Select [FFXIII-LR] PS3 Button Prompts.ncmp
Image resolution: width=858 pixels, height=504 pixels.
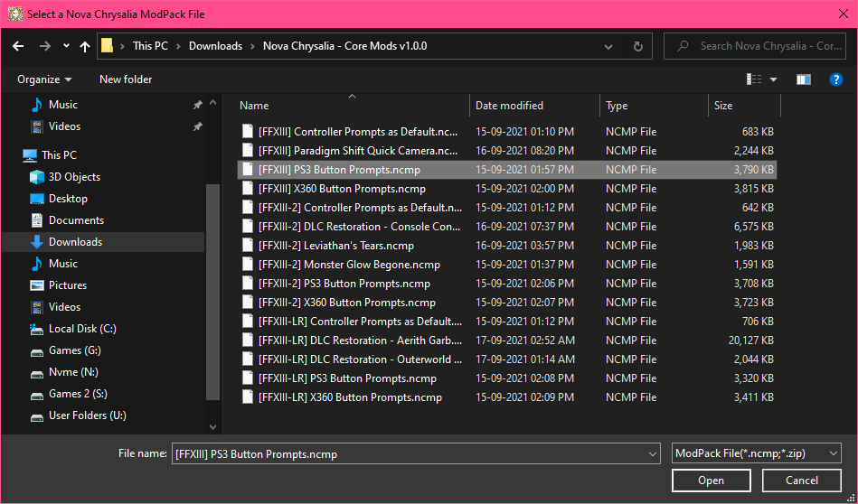coord(507,378)
